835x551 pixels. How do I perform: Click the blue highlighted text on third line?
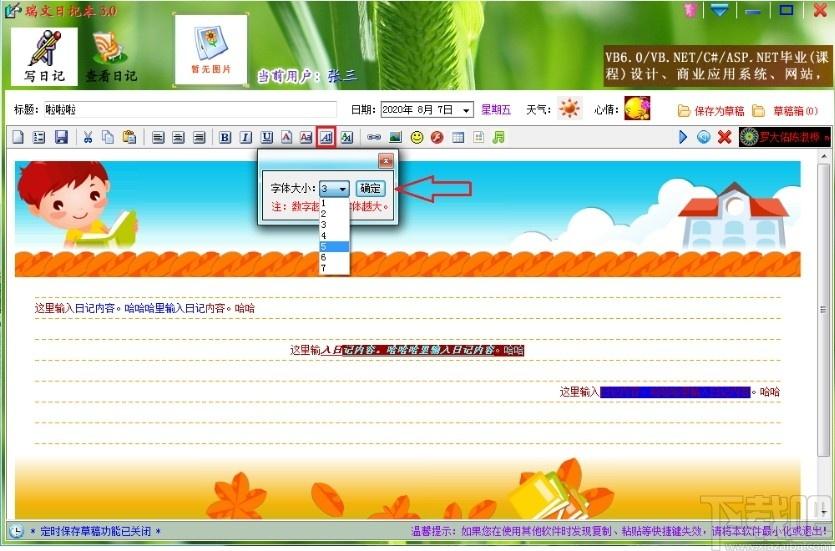675,392
